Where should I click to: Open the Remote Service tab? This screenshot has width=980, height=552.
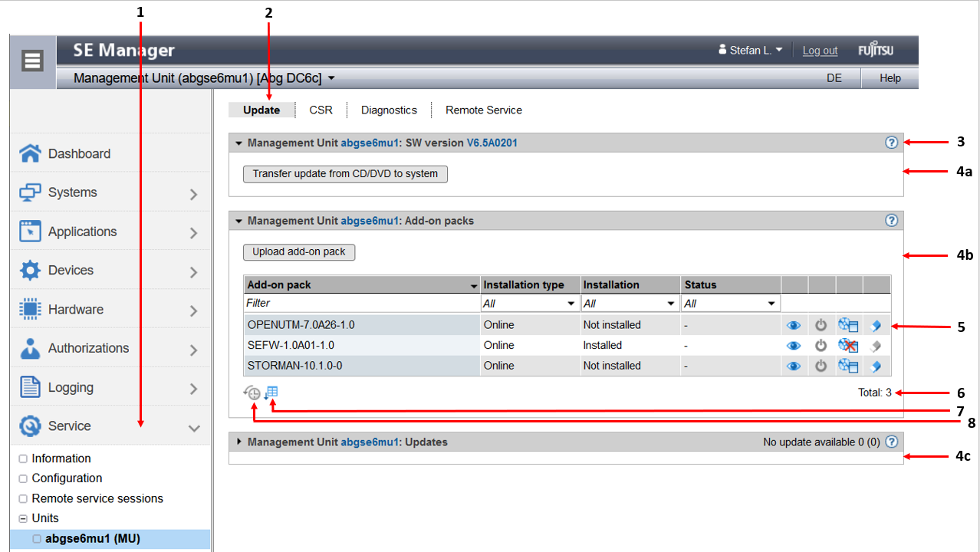click(x=483, y=110)
